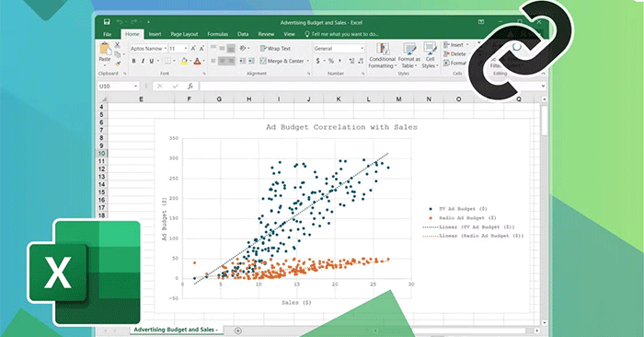Click the Paste clipboard icon
Image resolution: width=644 pixels, height=337 pixels.
(105, 49)
